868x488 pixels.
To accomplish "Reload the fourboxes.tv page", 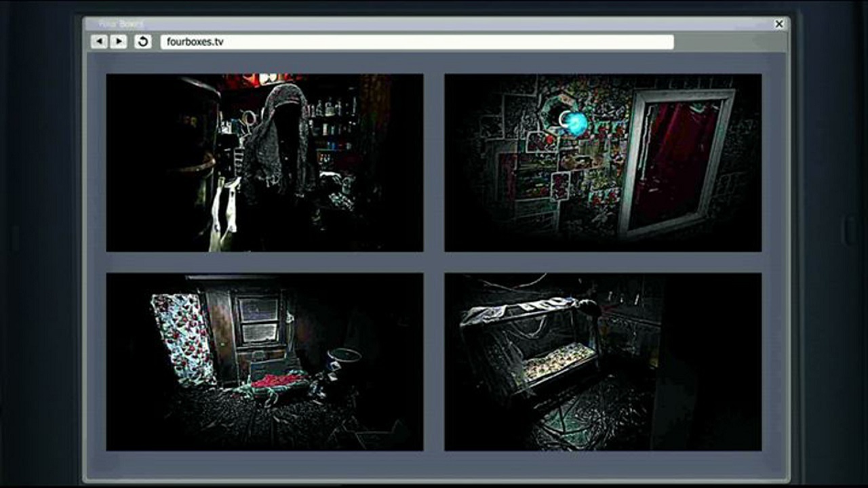I will [142, 41].
